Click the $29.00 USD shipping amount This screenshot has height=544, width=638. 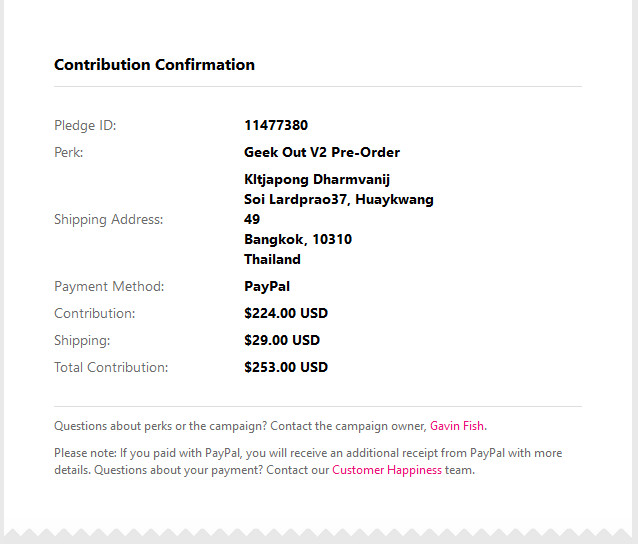282,341
